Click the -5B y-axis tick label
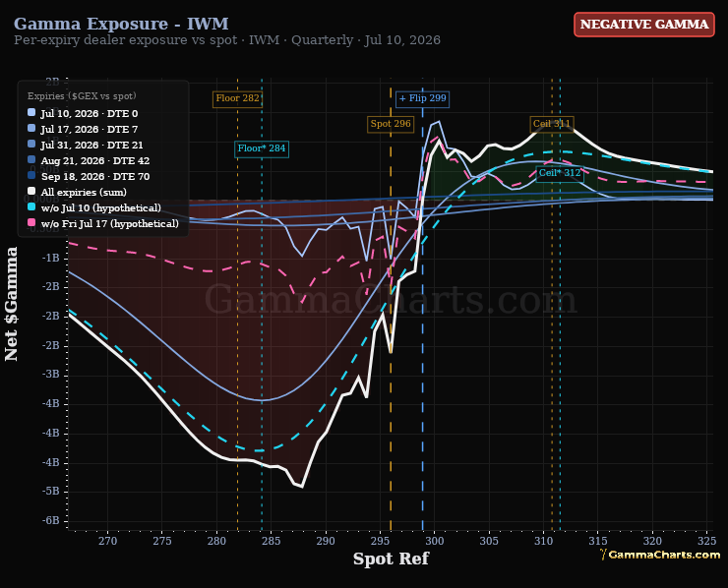The width and height of the screenshot is (728, 588). point(50,491)
